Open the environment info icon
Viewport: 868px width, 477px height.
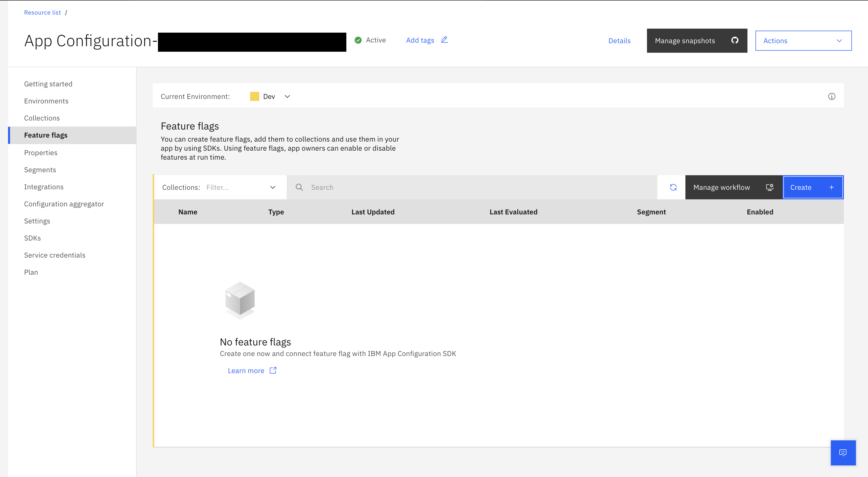click(x=832, y=96)
